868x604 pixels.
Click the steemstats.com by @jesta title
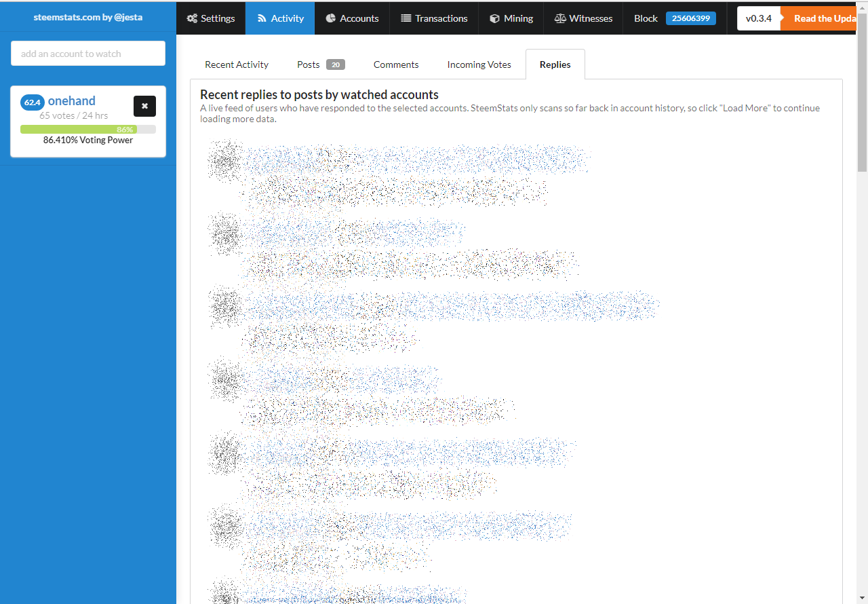(88, 17)
